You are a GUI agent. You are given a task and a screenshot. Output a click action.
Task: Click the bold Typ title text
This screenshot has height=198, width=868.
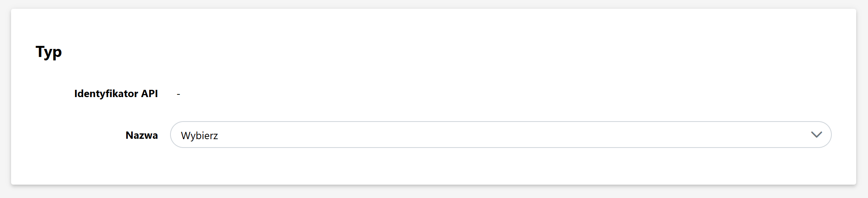tap(49, 52)
